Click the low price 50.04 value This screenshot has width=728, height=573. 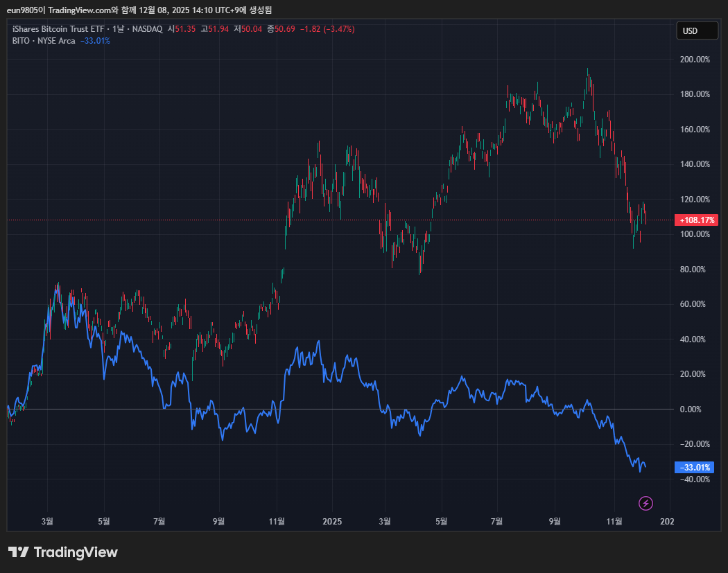pyautogui.click(x=252, y=29)
